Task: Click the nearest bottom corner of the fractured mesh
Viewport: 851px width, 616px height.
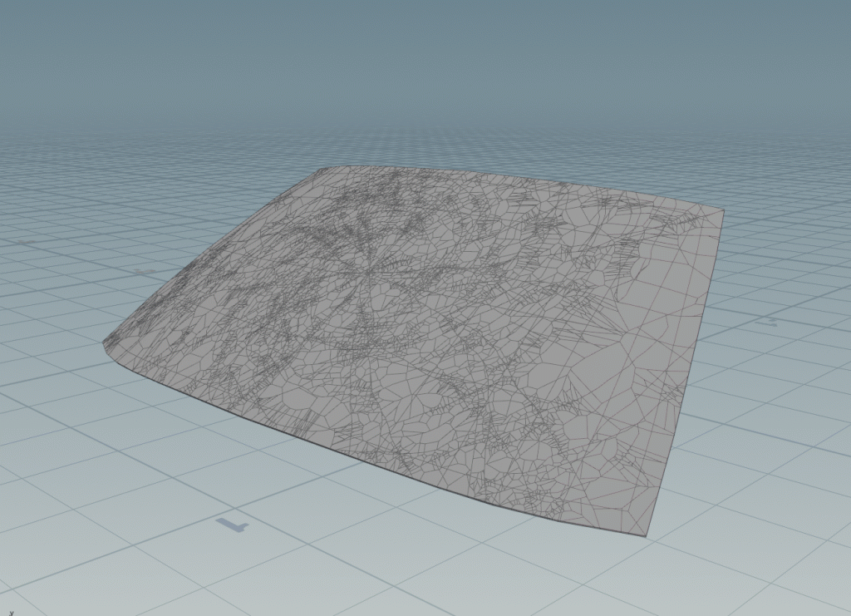Action: (x=645, y=533)
